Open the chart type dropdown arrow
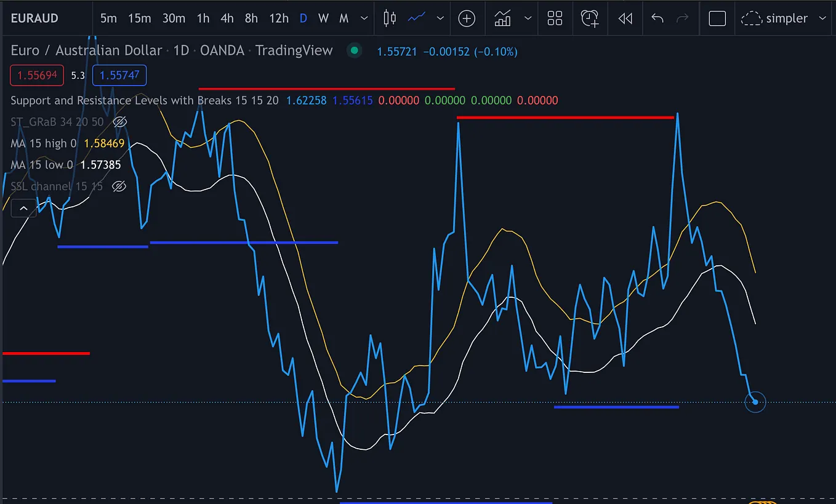This screenshot has width=836, height=504. (440, 18)
